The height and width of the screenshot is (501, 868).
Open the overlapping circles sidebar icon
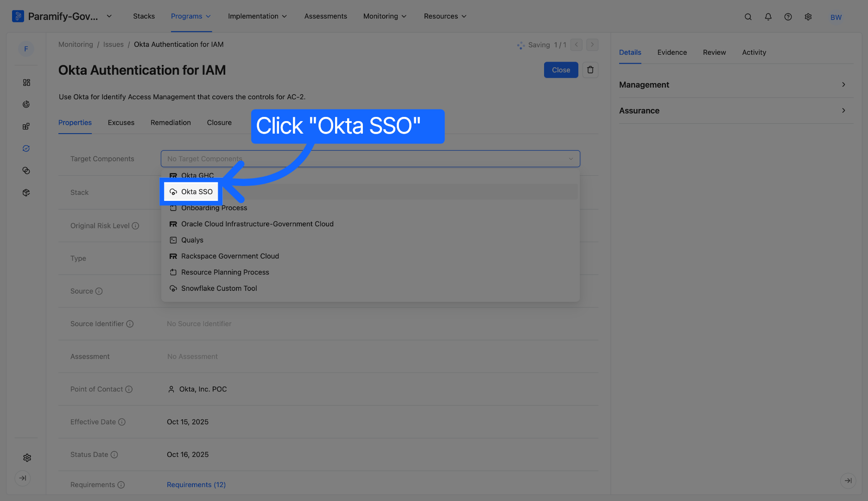coord(26,171)
